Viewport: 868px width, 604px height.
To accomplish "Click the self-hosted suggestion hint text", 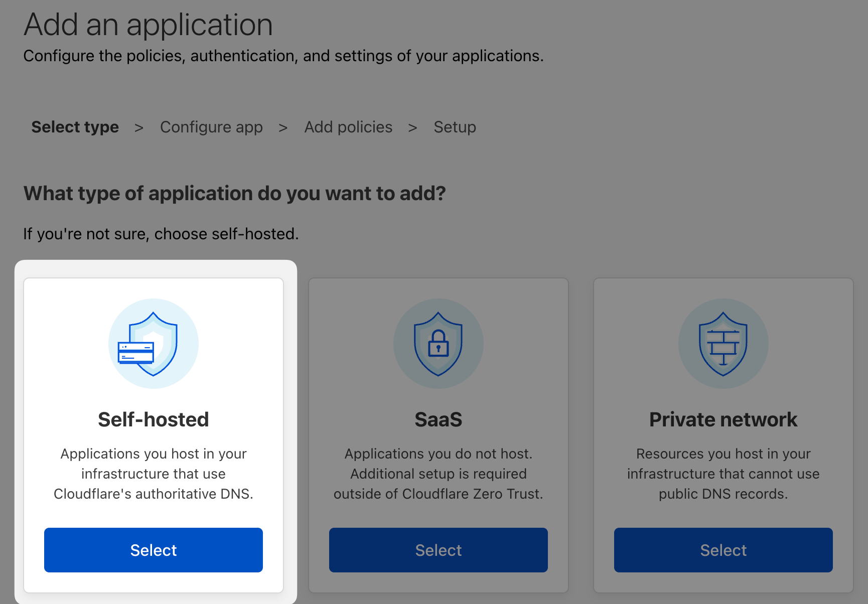I will point(161,233).
